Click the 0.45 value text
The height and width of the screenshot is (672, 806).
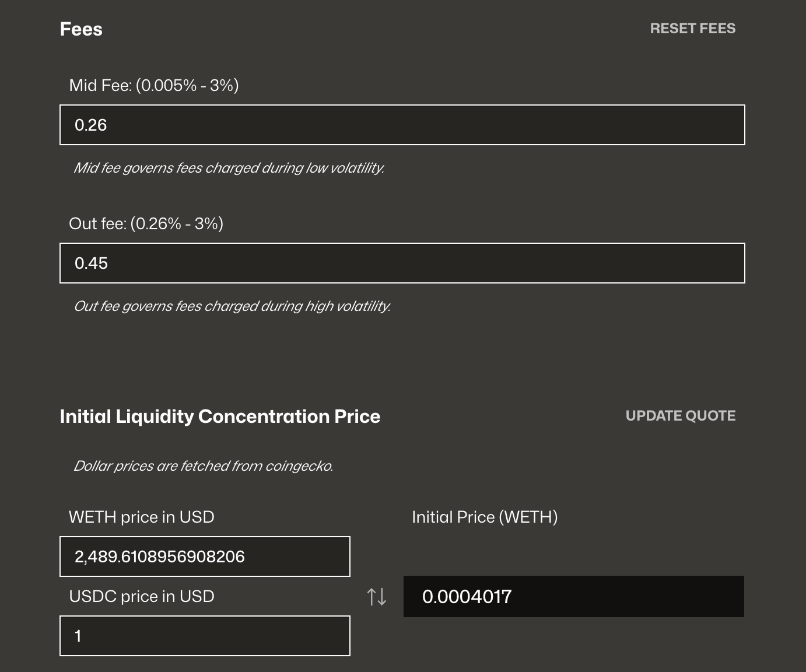pyautogui.click(x=92, y=263)
